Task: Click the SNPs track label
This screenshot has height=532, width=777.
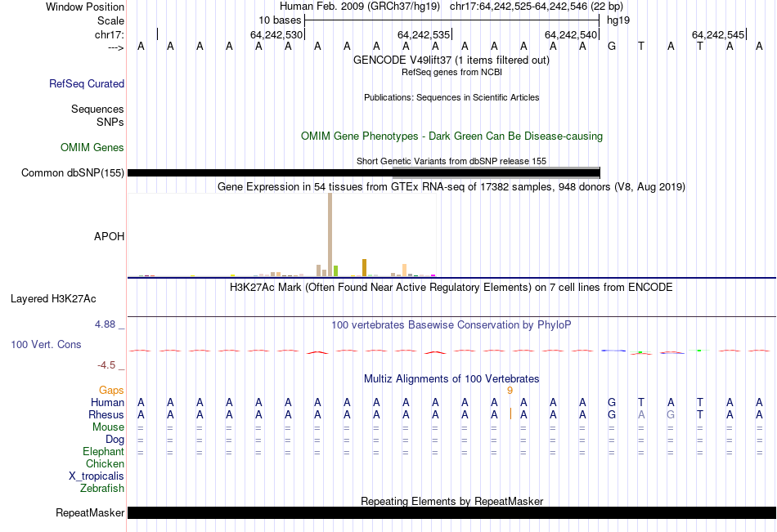Action: tap(110, 122)
